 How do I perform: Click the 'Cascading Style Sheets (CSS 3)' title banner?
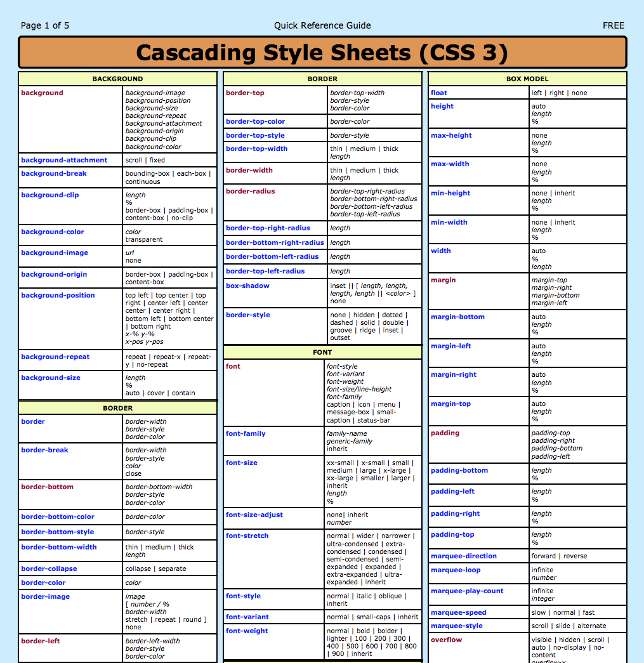click(322, 53)
